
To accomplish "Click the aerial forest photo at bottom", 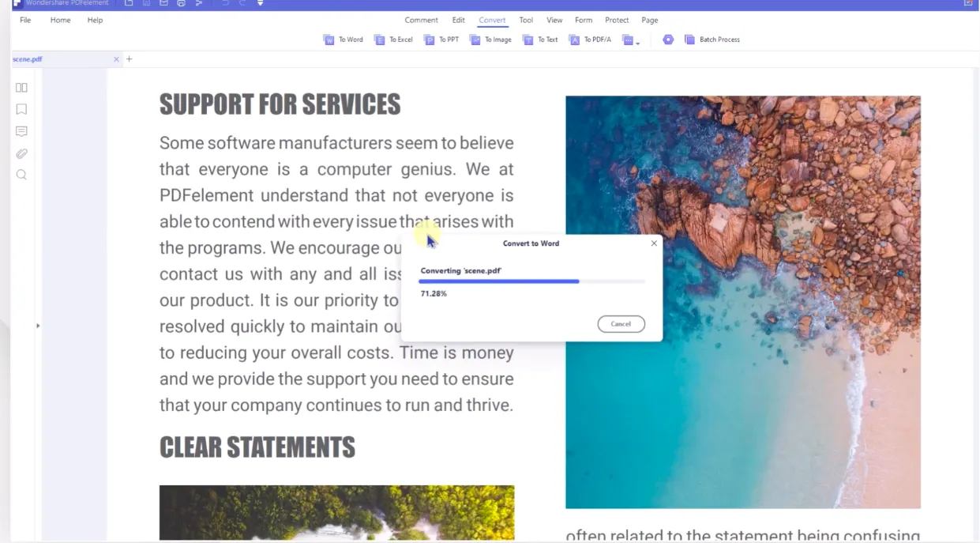I will point(336,513).
